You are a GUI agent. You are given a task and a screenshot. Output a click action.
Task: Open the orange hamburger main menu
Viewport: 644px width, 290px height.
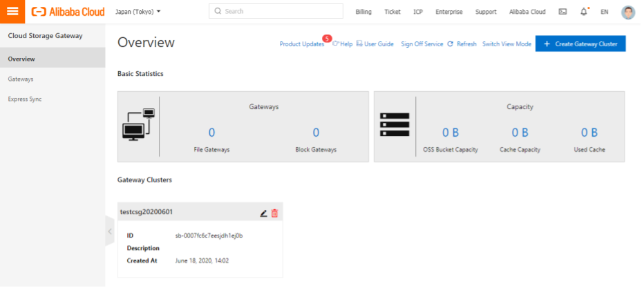12,12
